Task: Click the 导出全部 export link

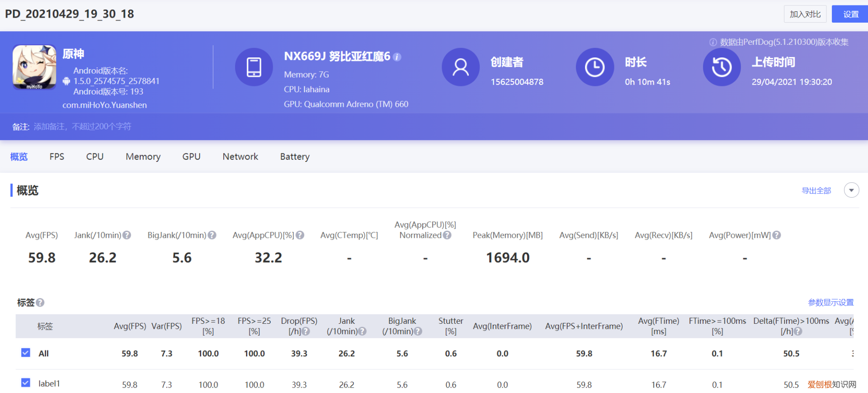Action: (816, 191)
